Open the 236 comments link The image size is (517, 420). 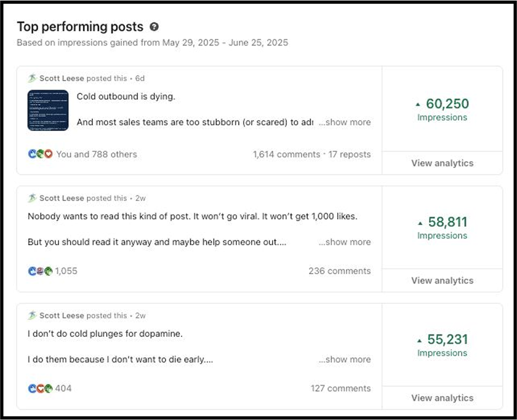pos(340,271)
